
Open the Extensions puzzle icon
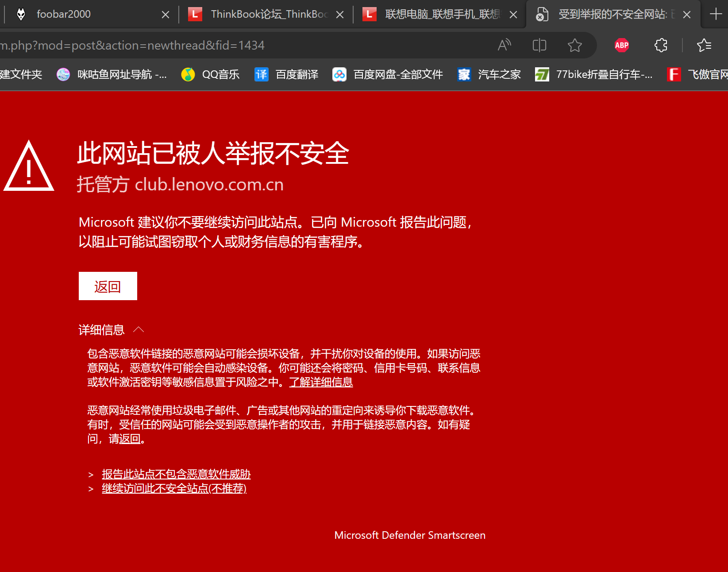pyautogui.click(x=661, y=45)
